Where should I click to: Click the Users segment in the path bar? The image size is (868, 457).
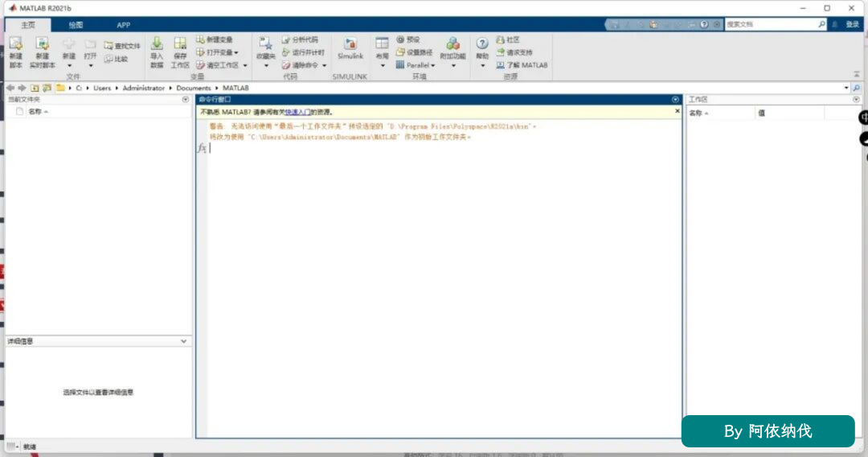[x=102, y=88]
